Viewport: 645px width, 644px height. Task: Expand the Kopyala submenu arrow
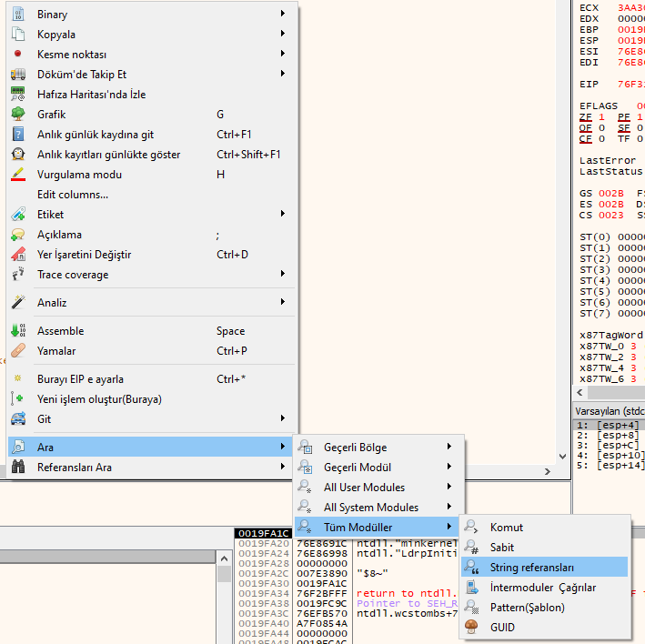click(283, 34)
